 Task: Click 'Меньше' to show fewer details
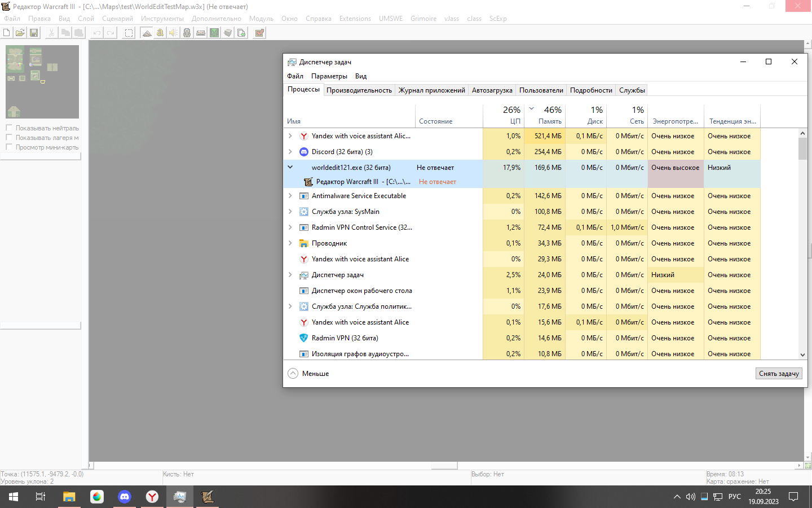309,374
